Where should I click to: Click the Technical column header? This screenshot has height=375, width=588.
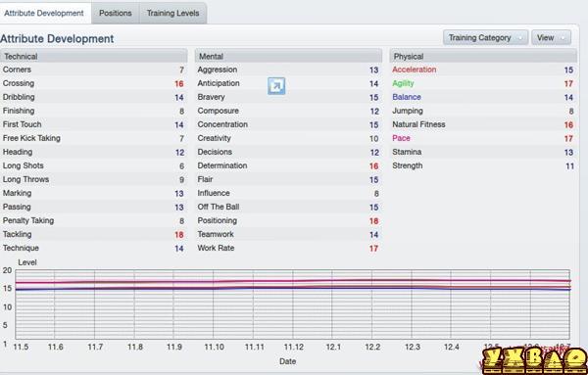(94, 56)
